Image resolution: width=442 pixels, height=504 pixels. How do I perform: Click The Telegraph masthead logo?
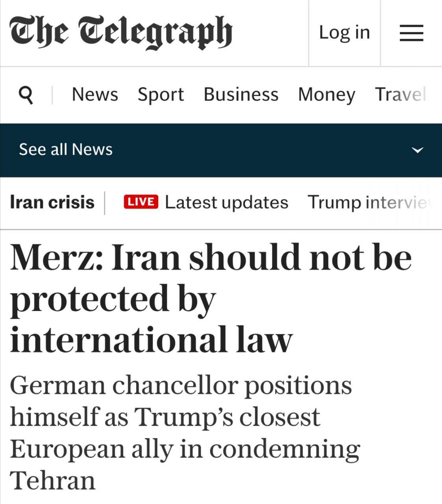coord(121,31)
